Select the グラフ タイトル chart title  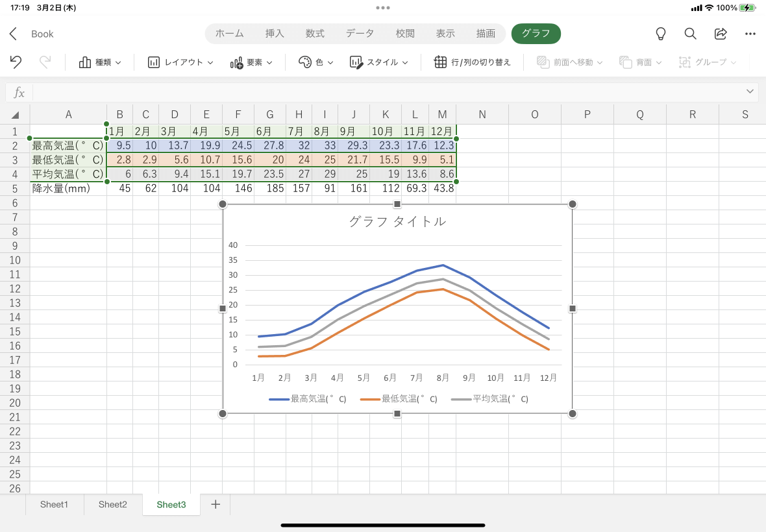pos(397,221)
